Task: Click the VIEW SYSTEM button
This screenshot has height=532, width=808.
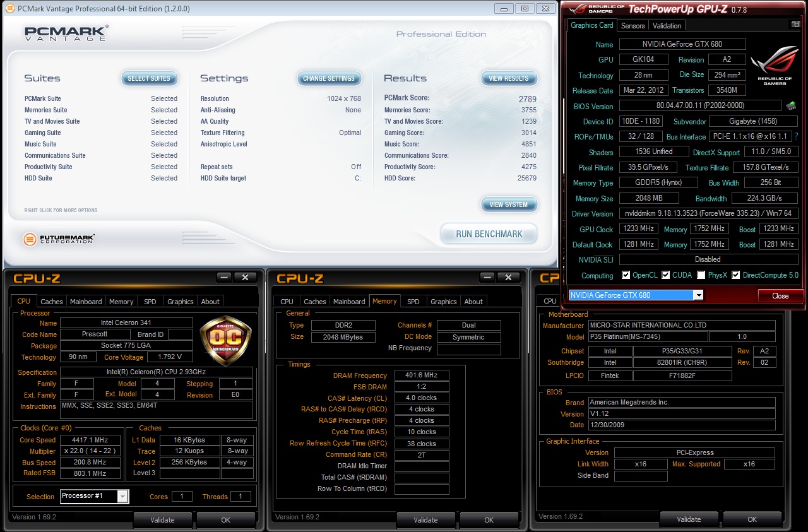Action: (x=509, y=204)
